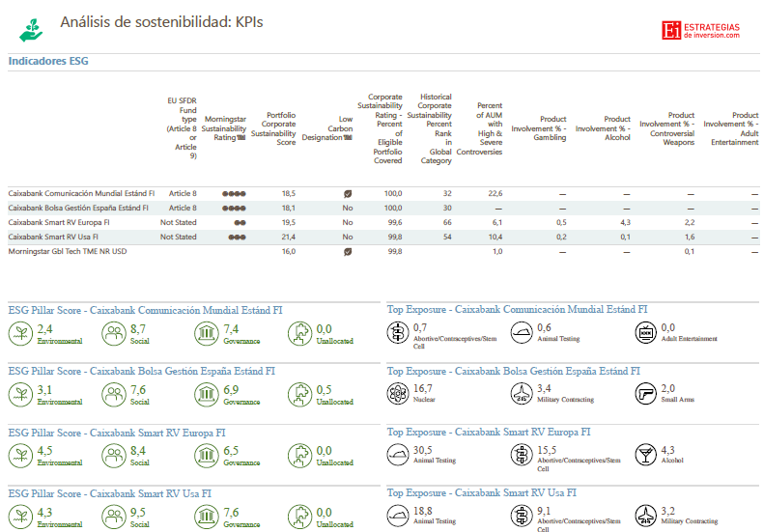764x532 pixels.
Task: Click the Nuclear exposure atom icon
Action: (398, 394)
